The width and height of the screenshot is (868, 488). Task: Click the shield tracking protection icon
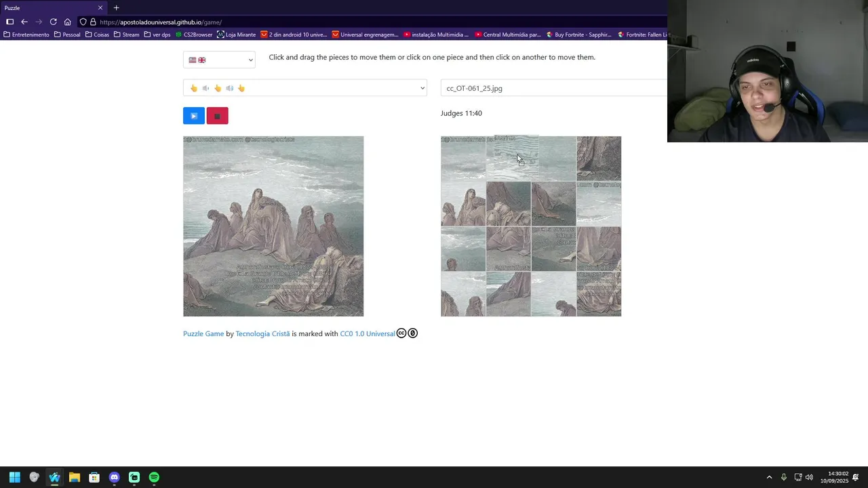(x=83, y=22)
